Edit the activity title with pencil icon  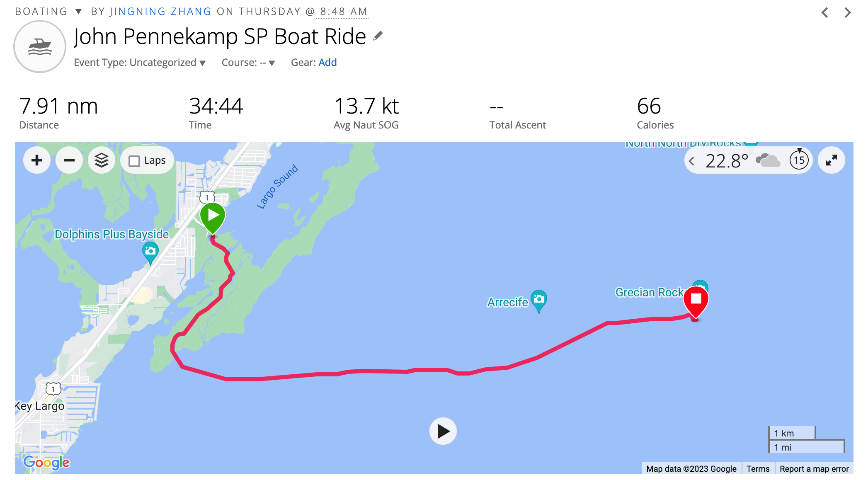tap(378, 36)
